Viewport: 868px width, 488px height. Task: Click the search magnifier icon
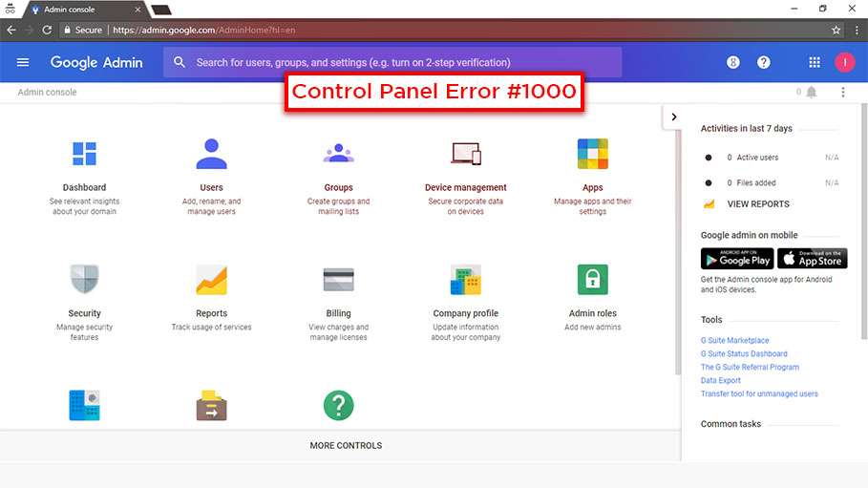point(180,63)
